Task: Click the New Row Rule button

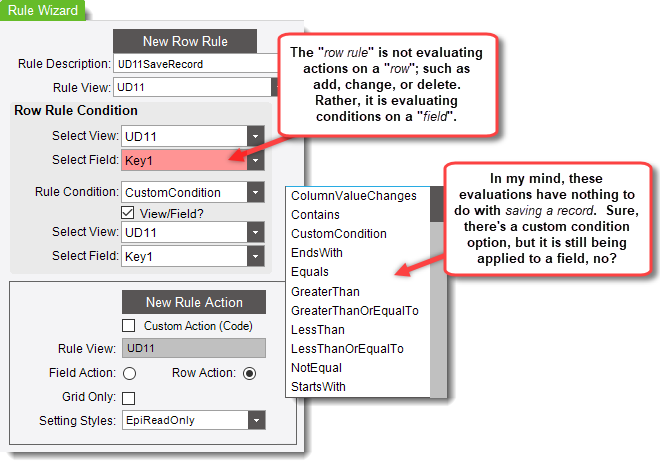Action: tap(185, 41)
